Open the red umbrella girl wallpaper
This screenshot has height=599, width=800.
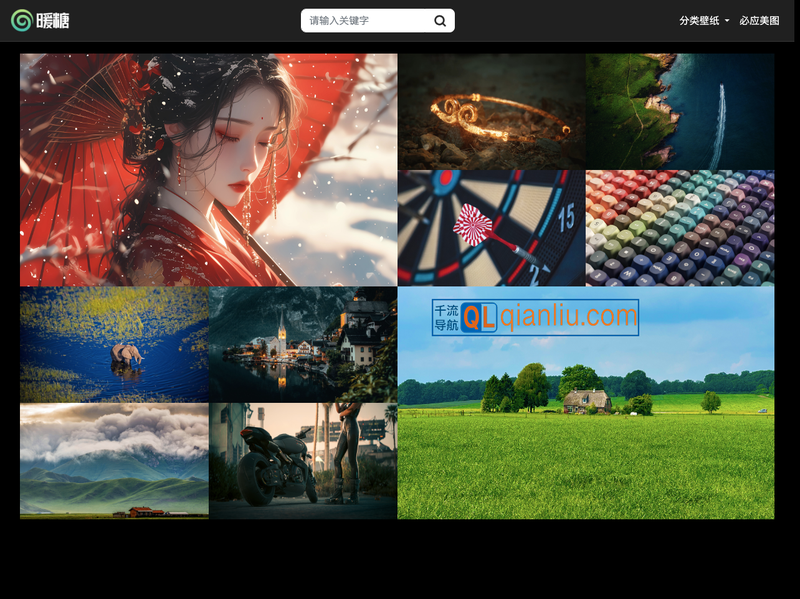click(208, 170)
